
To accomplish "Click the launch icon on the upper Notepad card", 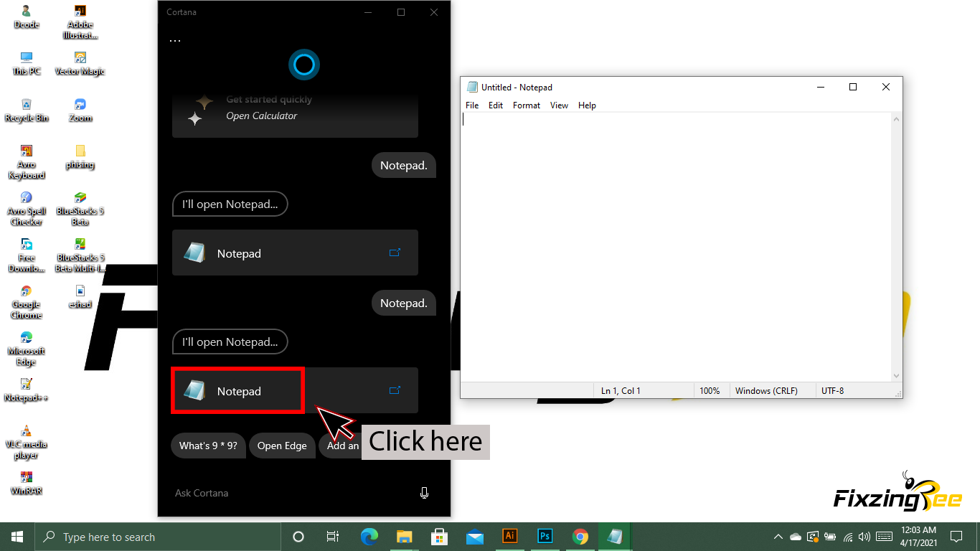I will 395,253.
